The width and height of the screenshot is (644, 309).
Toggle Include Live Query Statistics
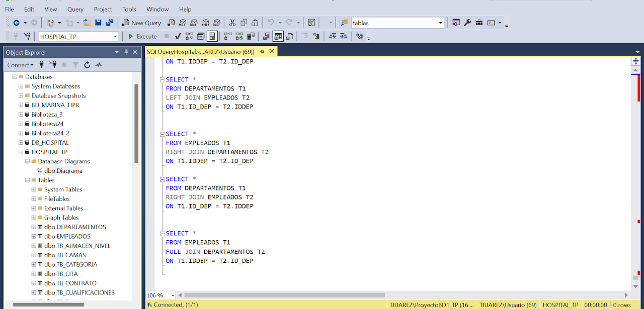tap(239, 36)
